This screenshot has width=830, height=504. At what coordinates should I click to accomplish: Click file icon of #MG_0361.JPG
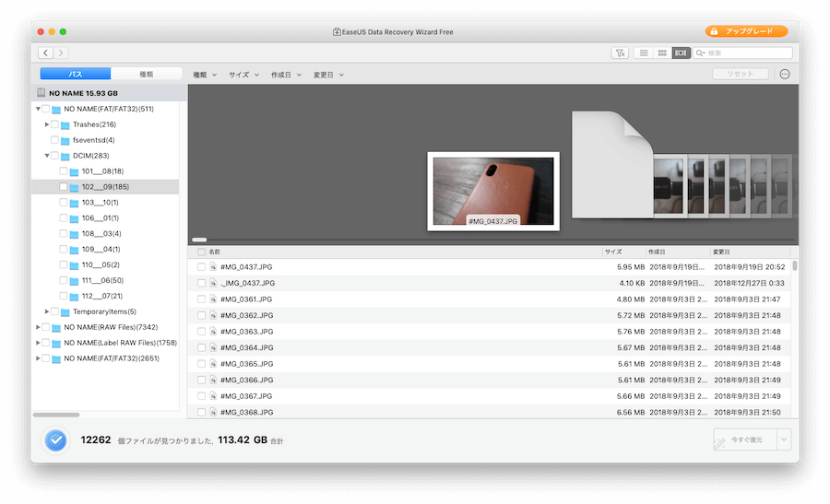[x=213, y=299]
